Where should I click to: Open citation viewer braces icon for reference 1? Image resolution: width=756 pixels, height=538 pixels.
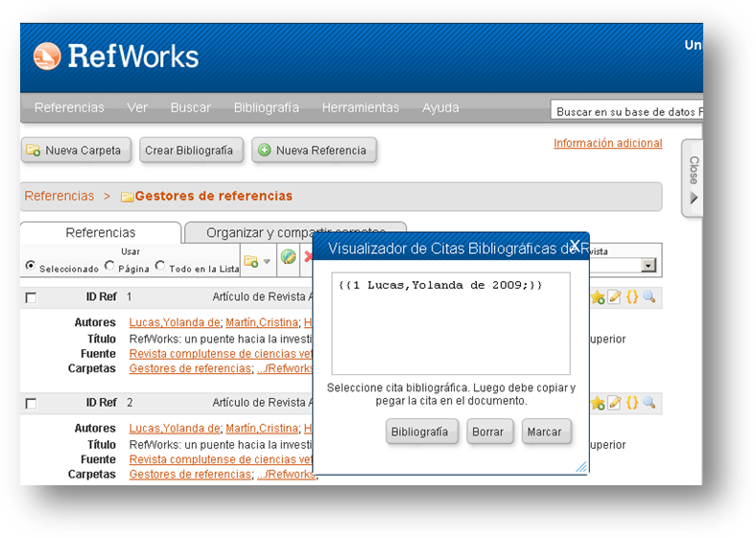click(631, 297)
